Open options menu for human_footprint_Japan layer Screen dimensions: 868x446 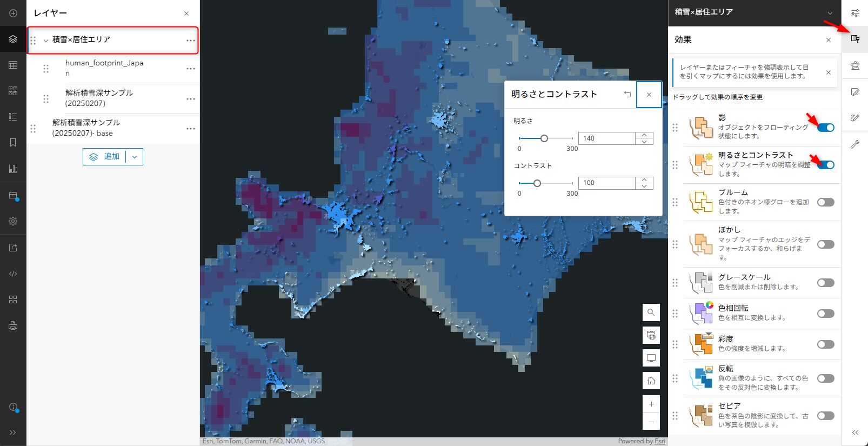190,69
